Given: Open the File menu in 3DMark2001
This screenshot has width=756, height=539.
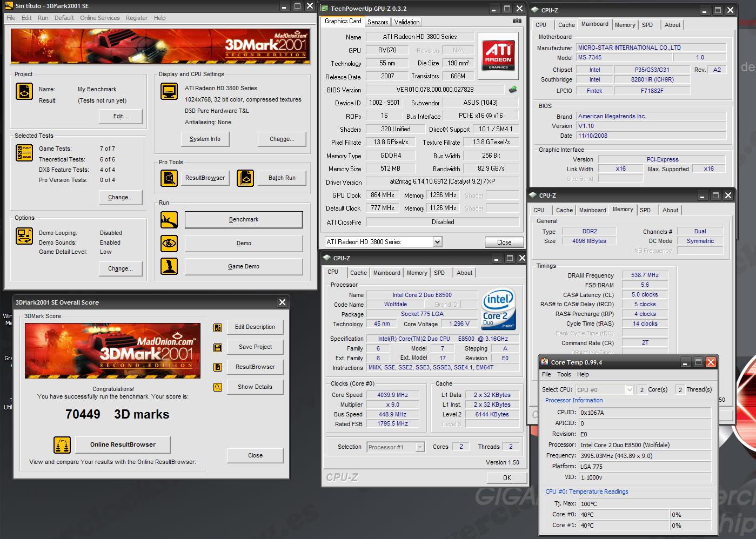Looking at the screenshot, I should 11,18.
